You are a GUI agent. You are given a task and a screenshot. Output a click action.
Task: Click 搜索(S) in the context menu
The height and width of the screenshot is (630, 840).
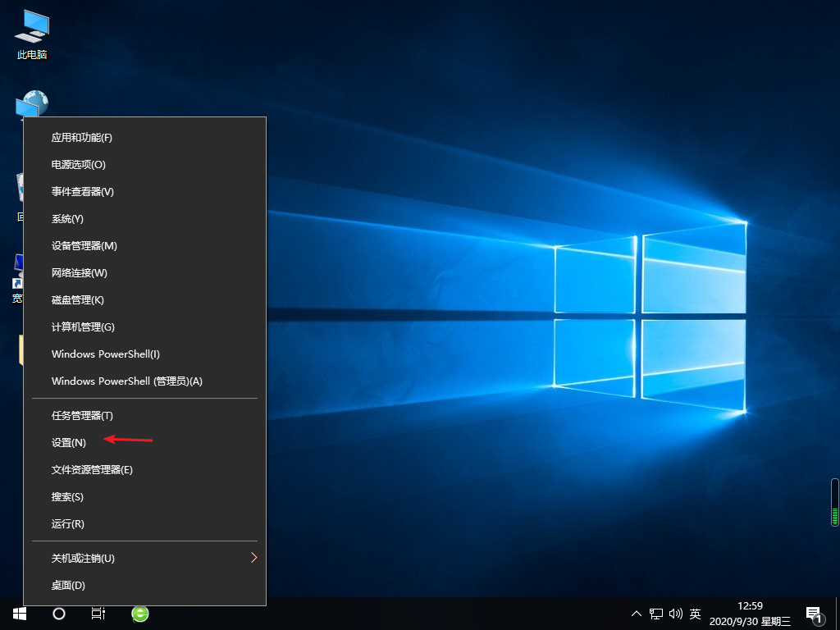pyautogui.click(x=68, y=496)
